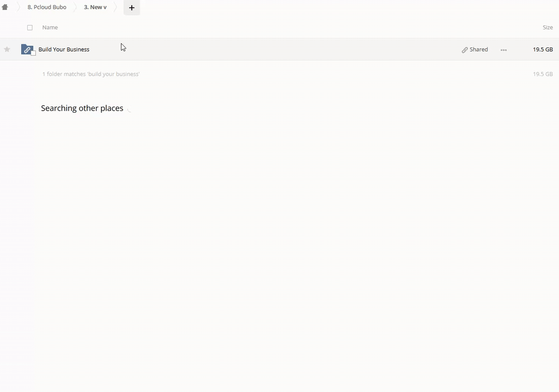The height and width of the screenshot is (392, 559).
Task: Click the loading spinner after Searching other places
Action: click(x=129, y=109)
